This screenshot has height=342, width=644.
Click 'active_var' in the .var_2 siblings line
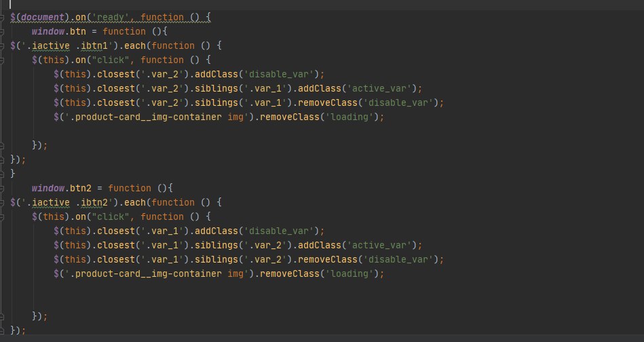[x=379, y=246]
